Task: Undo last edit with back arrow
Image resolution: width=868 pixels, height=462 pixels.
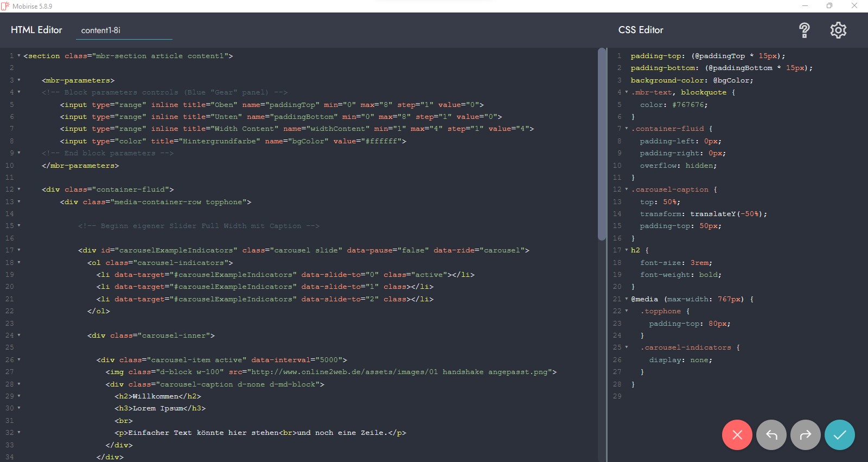Action: click(x=771, y=435)
